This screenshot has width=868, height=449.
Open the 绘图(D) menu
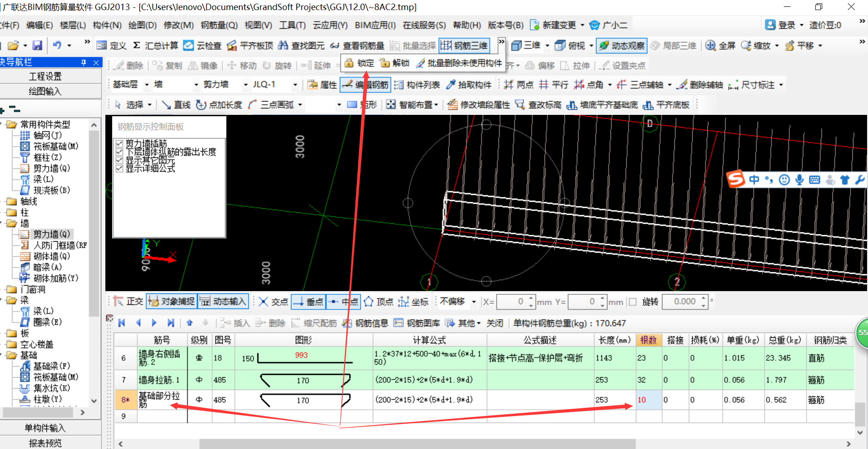(x=142, y=25)
